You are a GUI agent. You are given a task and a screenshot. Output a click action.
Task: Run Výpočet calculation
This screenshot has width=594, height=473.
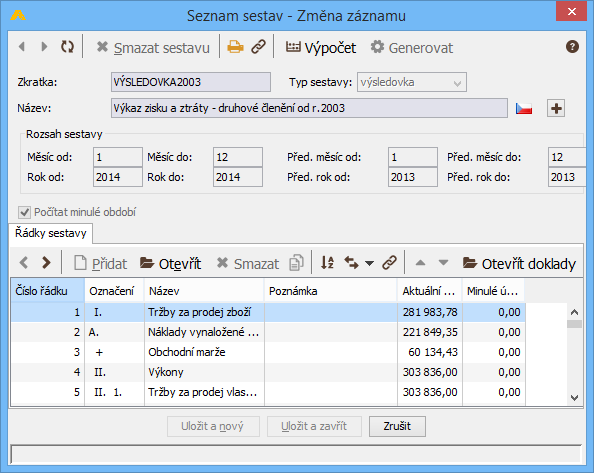320,48
